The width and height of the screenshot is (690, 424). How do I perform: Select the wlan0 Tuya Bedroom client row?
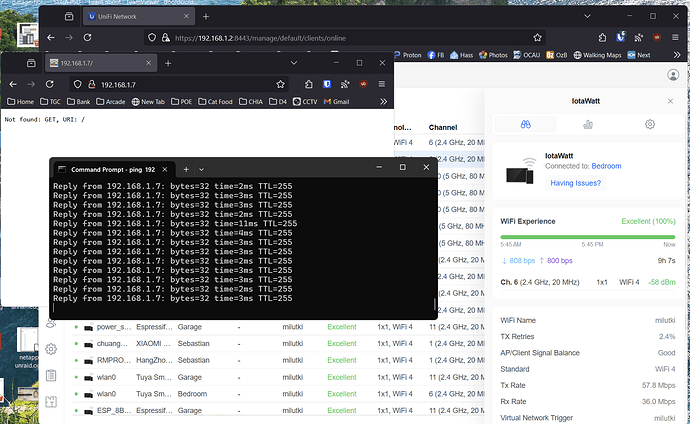pos(278,394)
